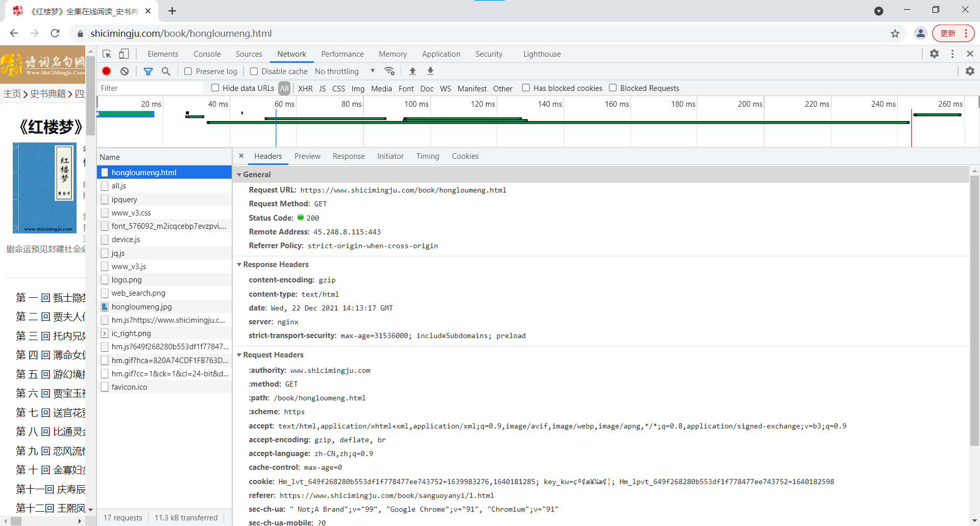Select the ic_right.png request
This screenshot has width=980, height=526.
(164, 333)
